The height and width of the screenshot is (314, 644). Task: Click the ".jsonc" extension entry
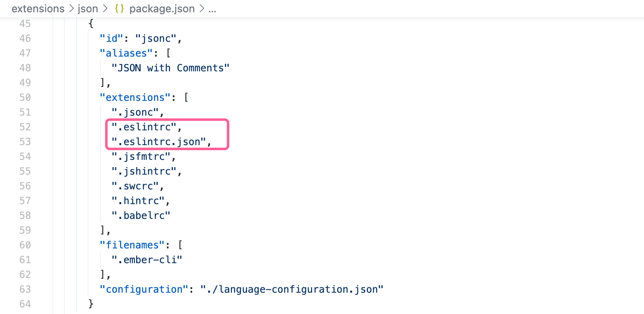click(135, 112)
